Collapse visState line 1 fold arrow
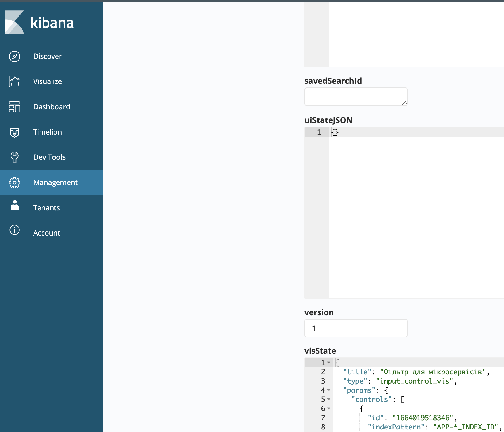The height and width of the screenshot is (432, 504). 329,363
